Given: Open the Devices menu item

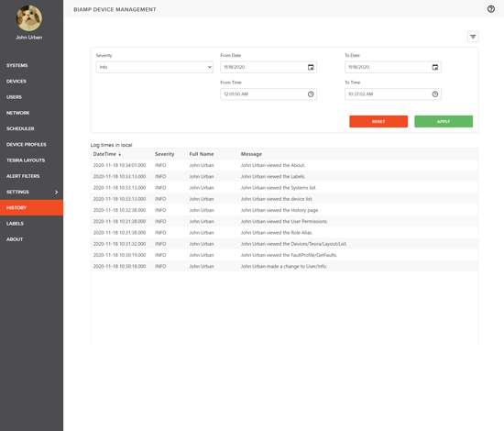Looking at the screenshot, I should (16, 82).
